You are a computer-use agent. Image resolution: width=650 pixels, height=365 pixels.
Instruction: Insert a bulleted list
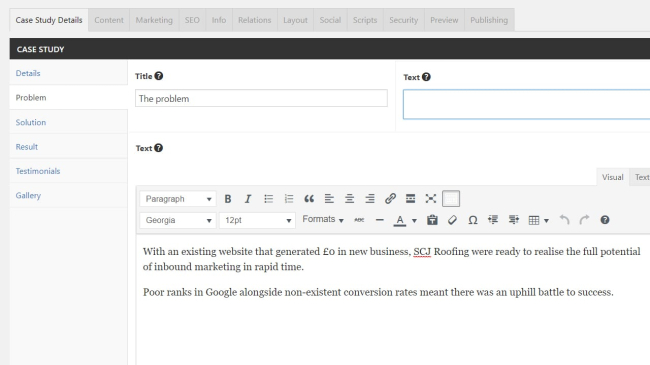[x=268, y=199]
